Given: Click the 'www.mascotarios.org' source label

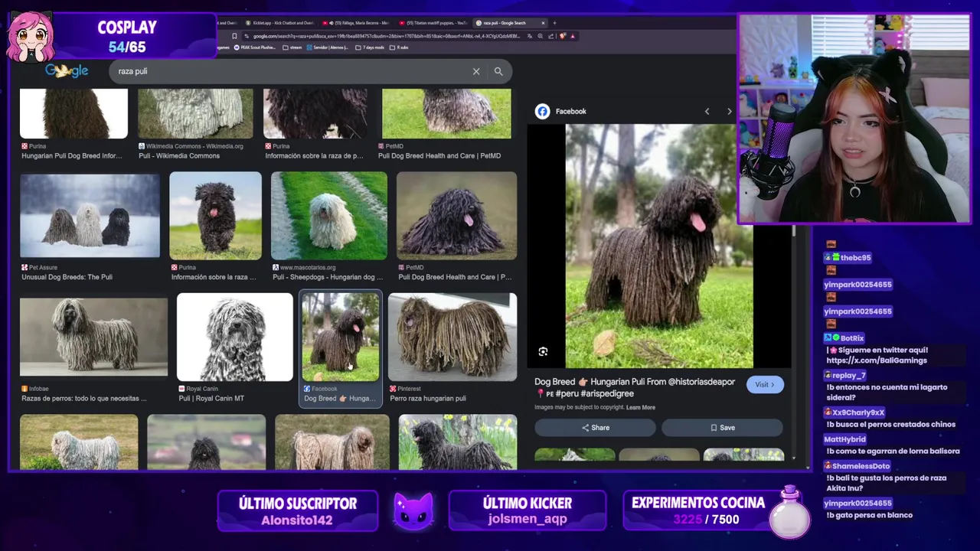Looking at the screenshot, I should tap(303, 268).
